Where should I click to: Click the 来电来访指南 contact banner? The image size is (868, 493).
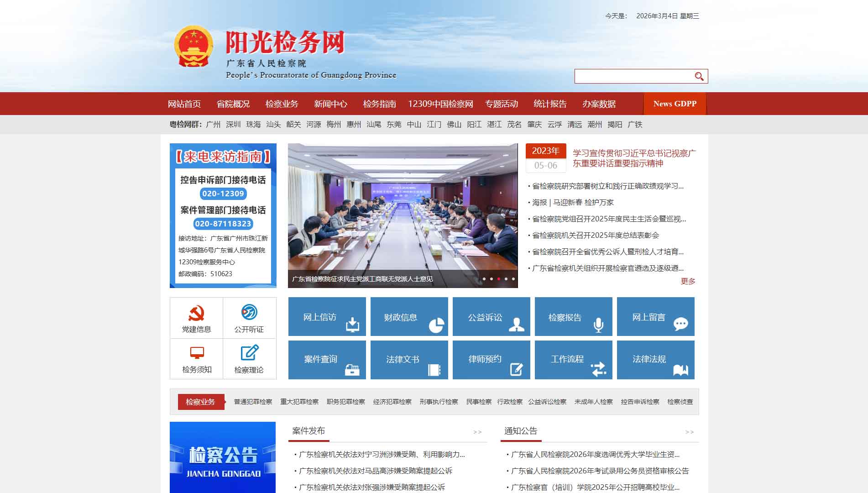[223, 215]
